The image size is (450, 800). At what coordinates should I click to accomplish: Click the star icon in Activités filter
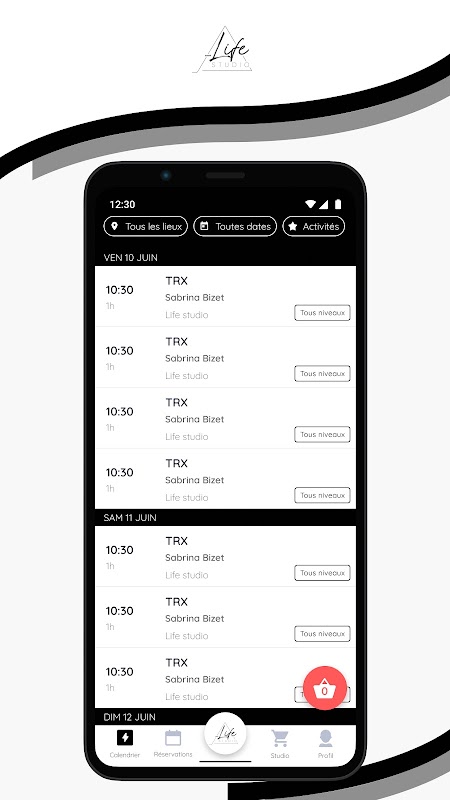click(x=292, y=227)
